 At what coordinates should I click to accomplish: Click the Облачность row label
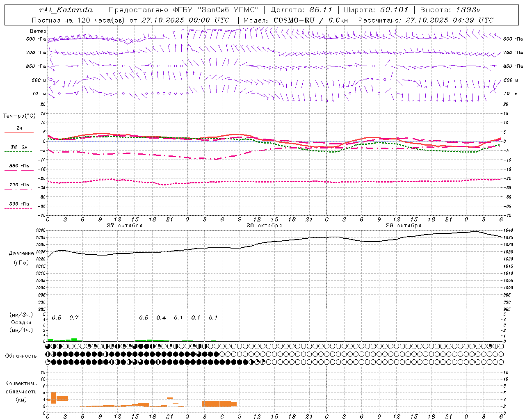(21, 356)
